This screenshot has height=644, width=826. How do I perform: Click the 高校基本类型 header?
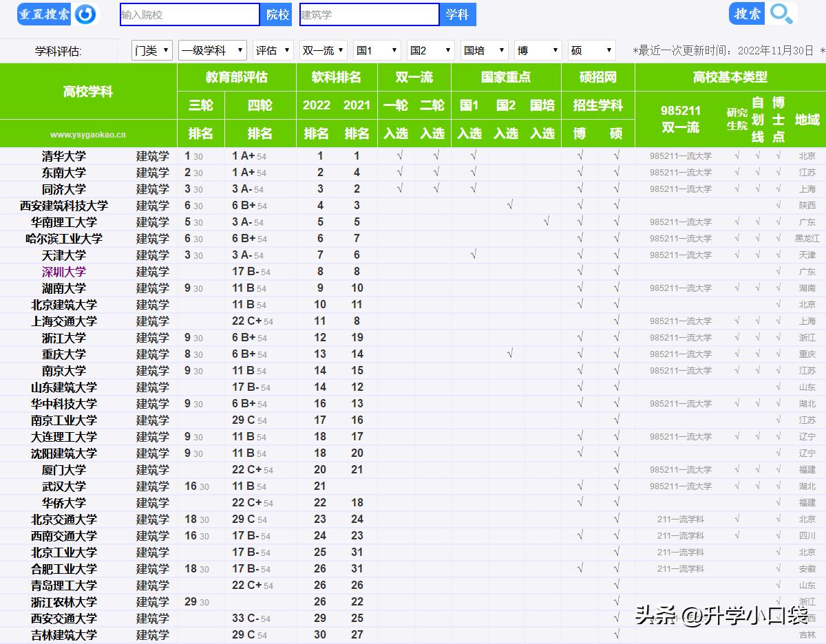point(730,77)
